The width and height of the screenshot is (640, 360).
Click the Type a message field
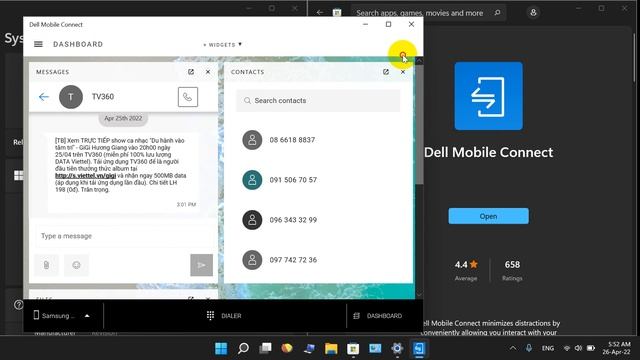click(124, 236)
